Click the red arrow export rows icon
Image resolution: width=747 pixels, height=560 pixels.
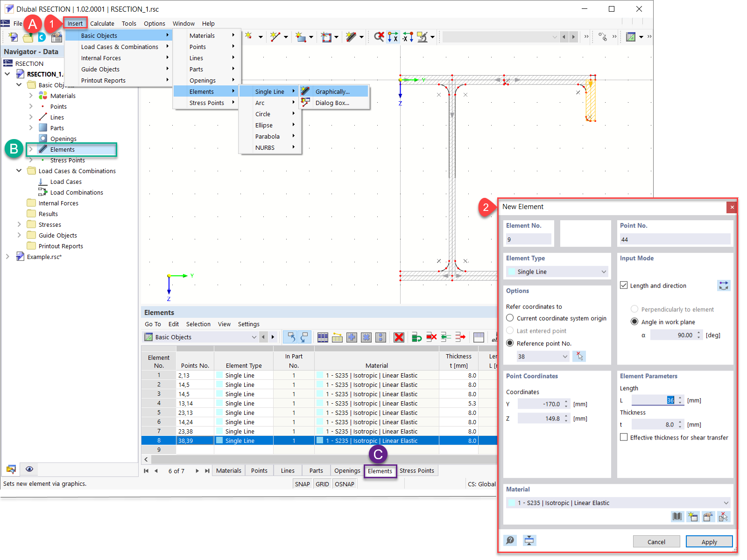pos(460,337)
